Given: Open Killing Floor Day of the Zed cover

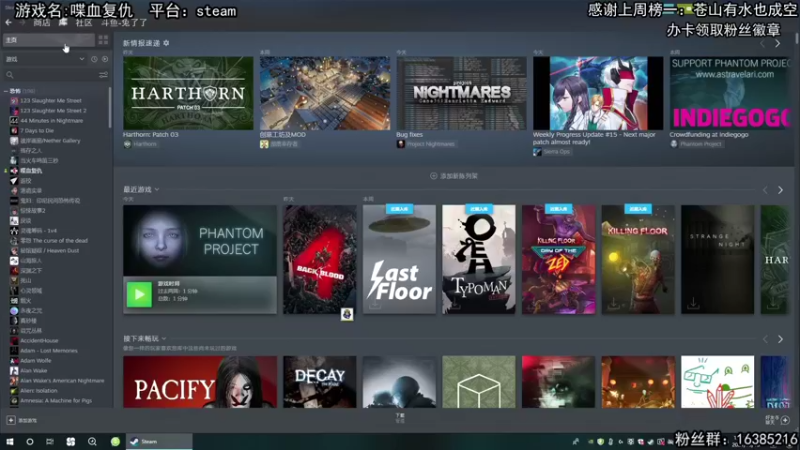Looking at the screenshot, I should [x=558, y=259].
